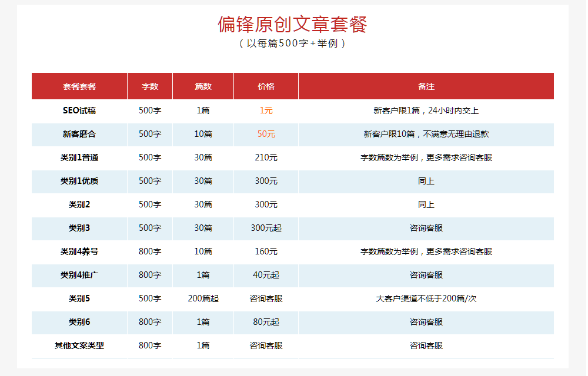Click the 备注 column header

click(x=427, y=86)
